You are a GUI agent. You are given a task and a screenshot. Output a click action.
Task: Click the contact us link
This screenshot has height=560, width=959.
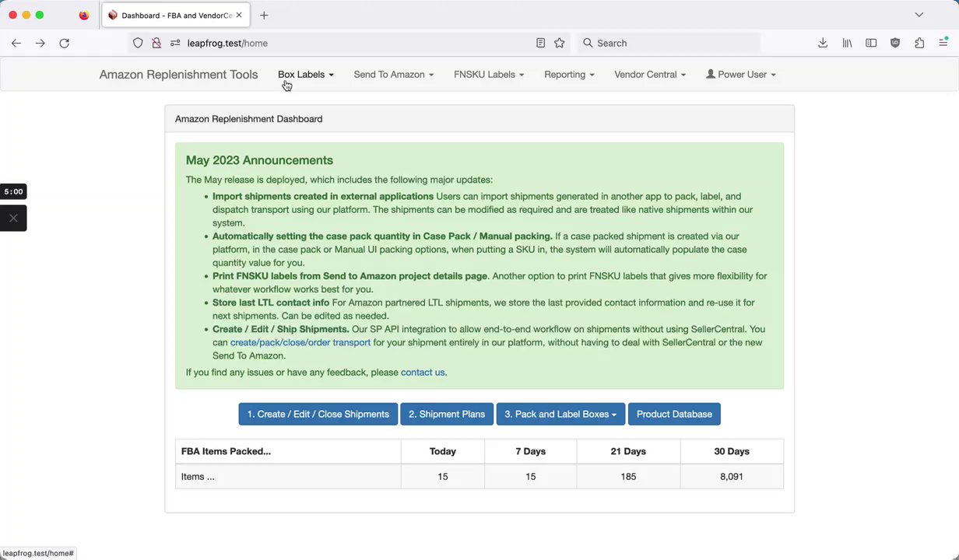point(423,373)
